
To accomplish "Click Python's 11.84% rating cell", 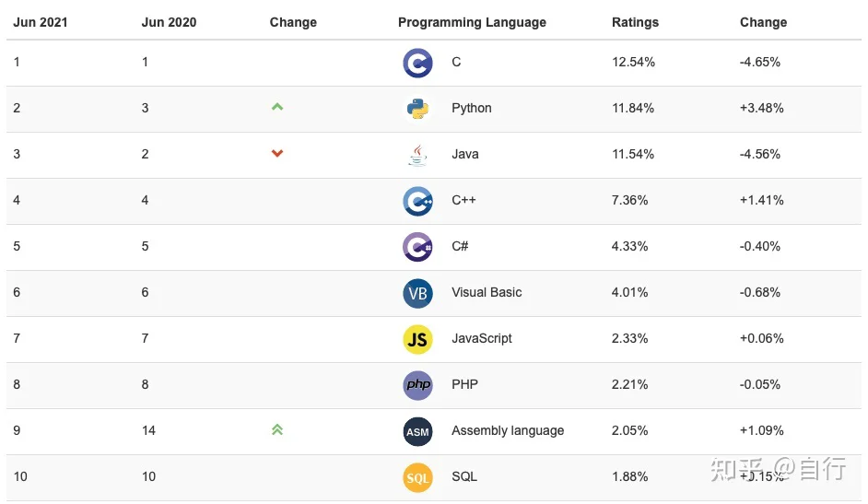I will (x=633, y=108).
